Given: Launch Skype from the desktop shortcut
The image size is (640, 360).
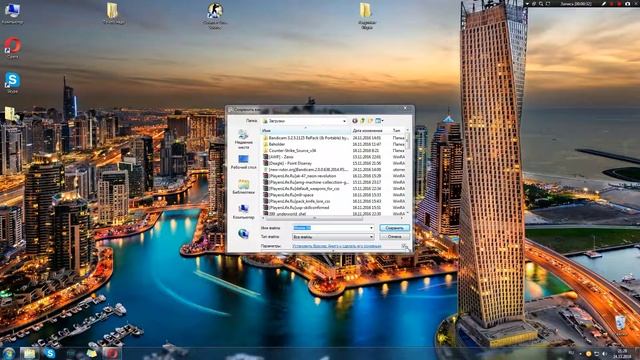Looking at the screenshot, I should 12,82.
